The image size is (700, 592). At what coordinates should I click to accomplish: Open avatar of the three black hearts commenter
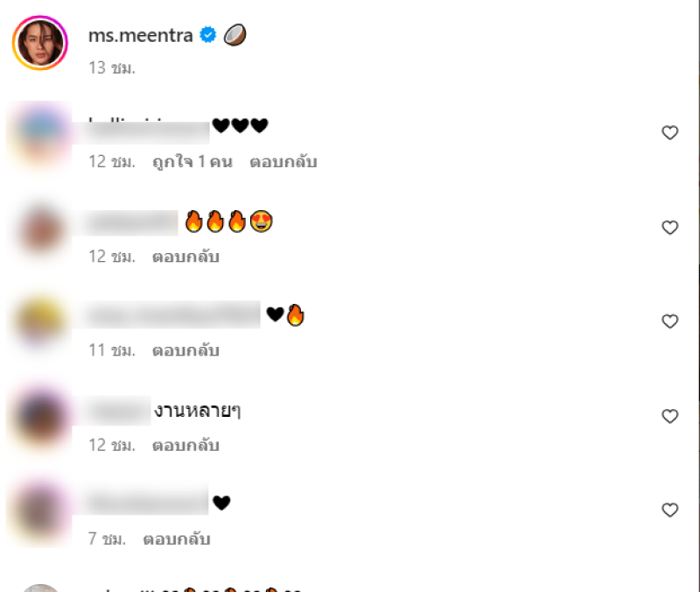click(40, 135)
